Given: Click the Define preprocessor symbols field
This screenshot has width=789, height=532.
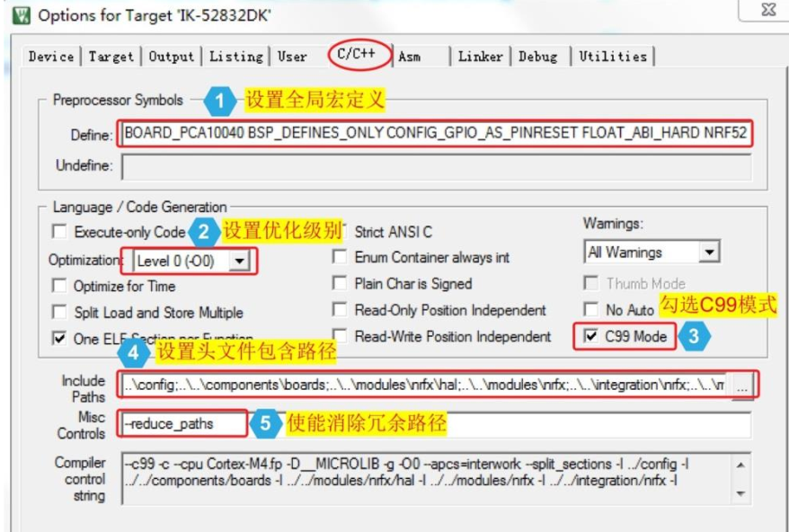Looking at the screenshot, I should point(435,133).
